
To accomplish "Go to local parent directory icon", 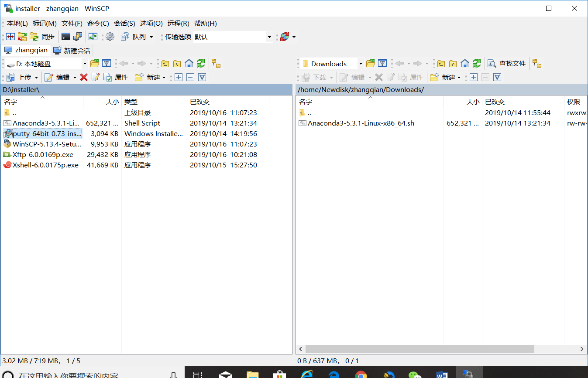I will (x=165, y=64).
